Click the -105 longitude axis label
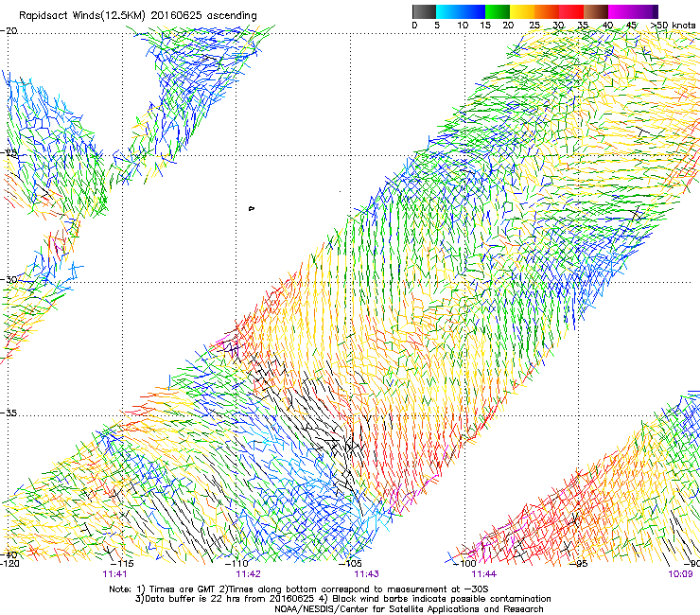 pos(350,563)
